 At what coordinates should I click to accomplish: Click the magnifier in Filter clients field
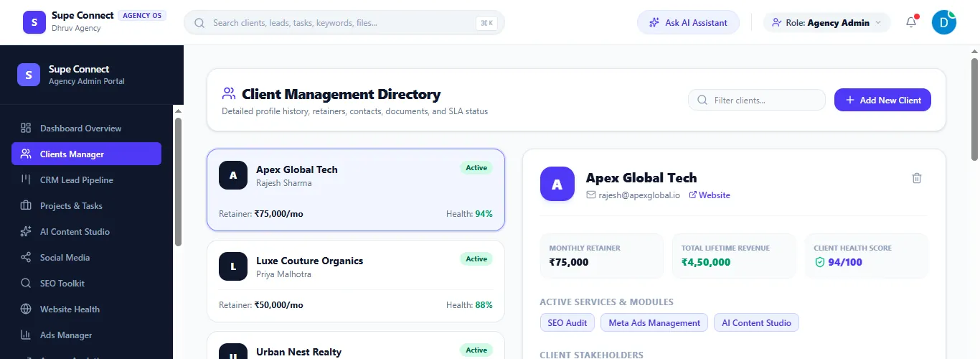(702, 101)
